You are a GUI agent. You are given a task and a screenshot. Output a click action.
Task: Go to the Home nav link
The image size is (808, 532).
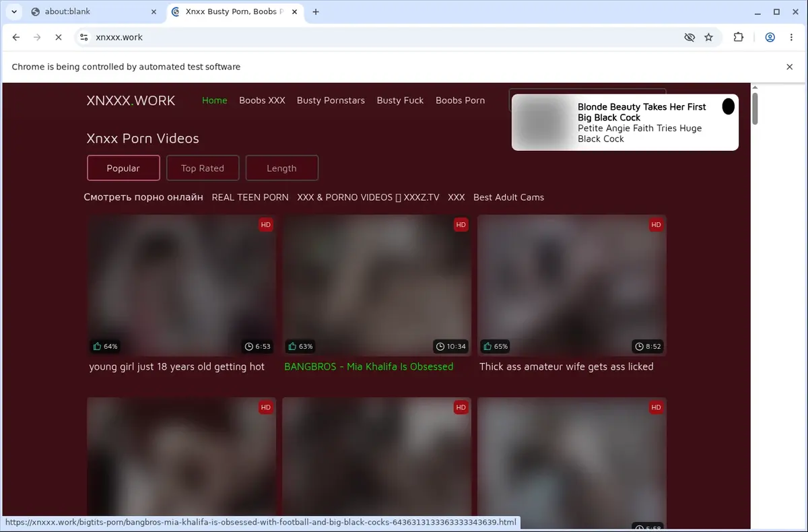click(x=215, y=100)
